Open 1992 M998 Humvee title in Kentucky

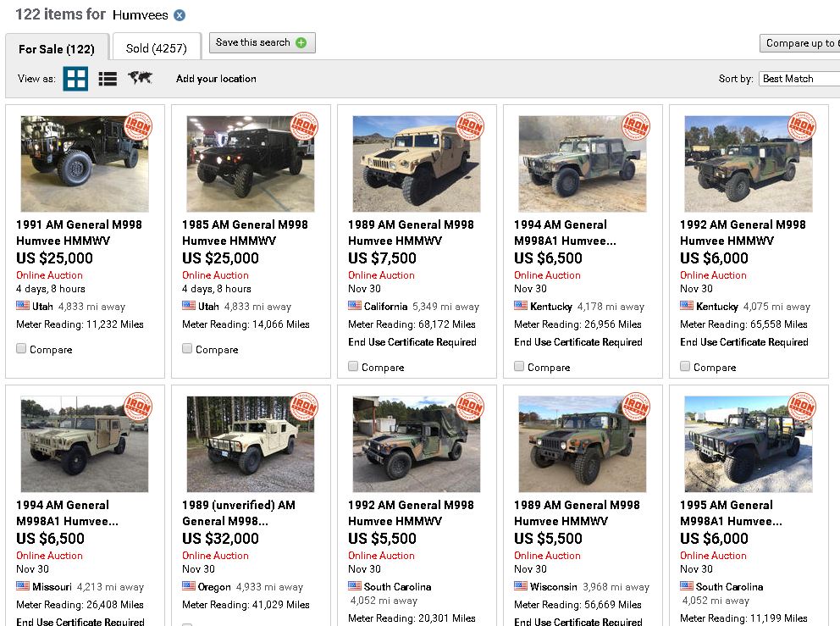(x=743, y=233)
